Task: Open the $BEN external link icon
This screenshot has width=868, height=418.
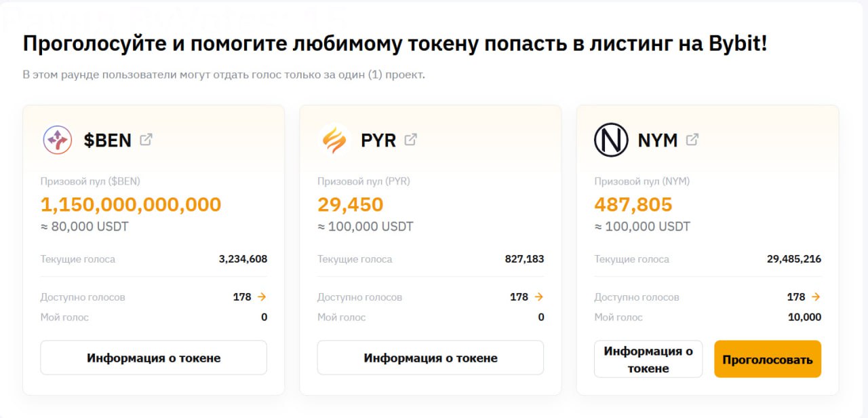Action: tap(146, 140)
